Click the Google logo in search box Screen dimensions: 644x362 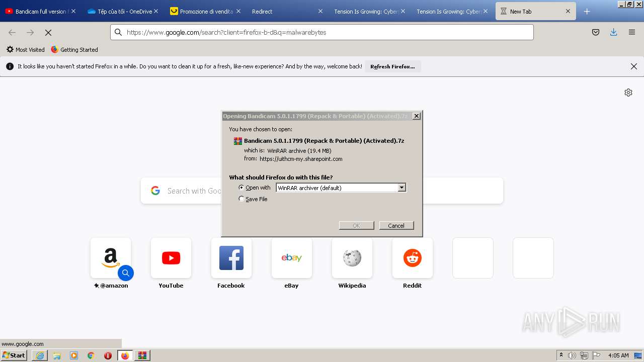coord(155,191)
